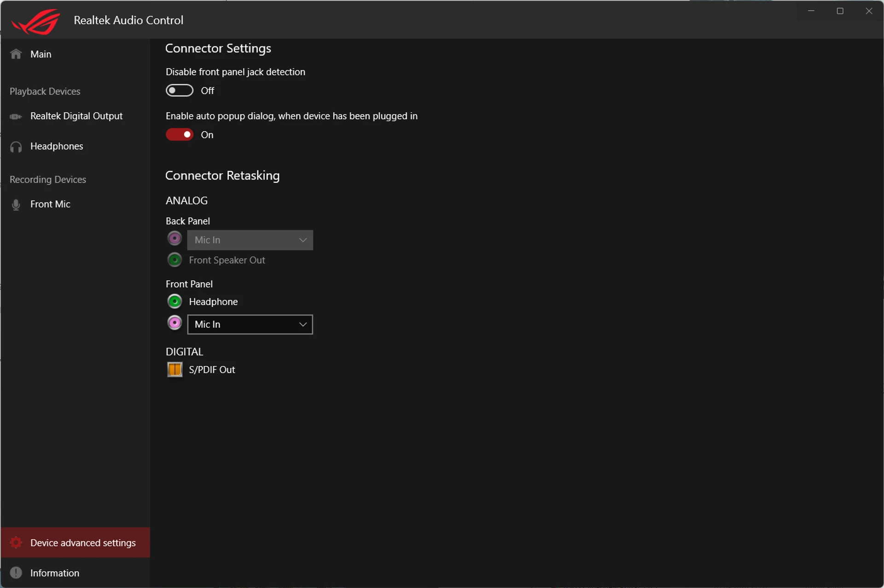
Task: Open the Headphones playback device page
Action: (x=75, y=146)
